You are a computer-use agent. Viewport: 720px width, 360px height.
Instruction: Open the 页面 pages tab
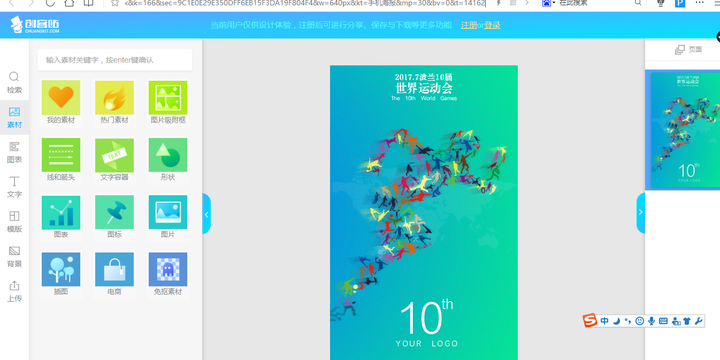(x=688, y=50)
